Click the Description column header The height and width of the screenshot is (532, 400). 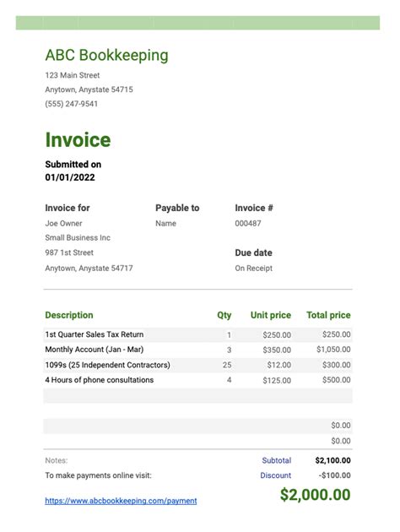(69, 315)
